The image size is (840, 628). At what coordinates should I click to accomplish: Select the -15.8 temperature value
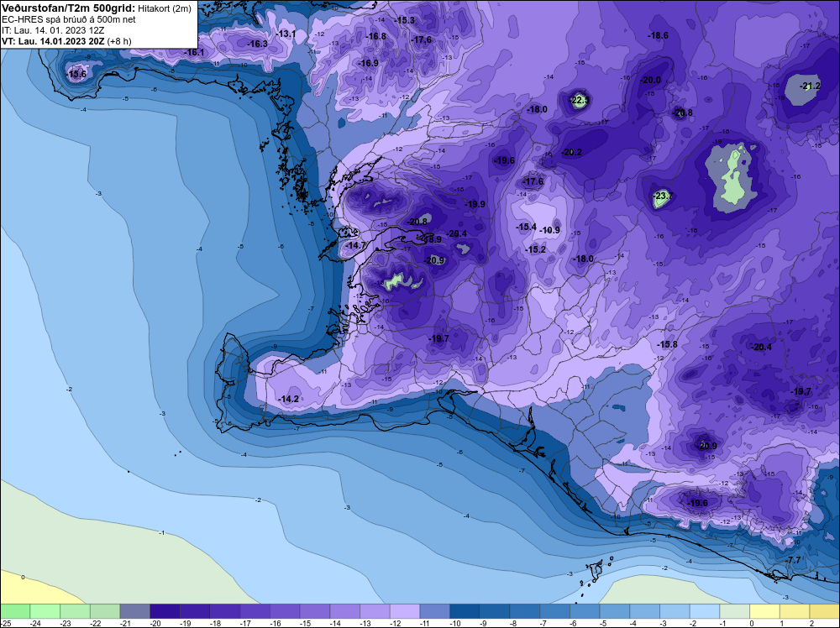point(667,344)
